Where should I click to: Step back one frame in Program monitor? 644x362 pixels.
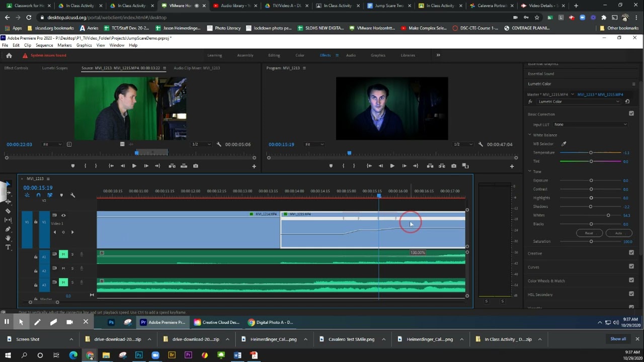[x=380, y=166]
